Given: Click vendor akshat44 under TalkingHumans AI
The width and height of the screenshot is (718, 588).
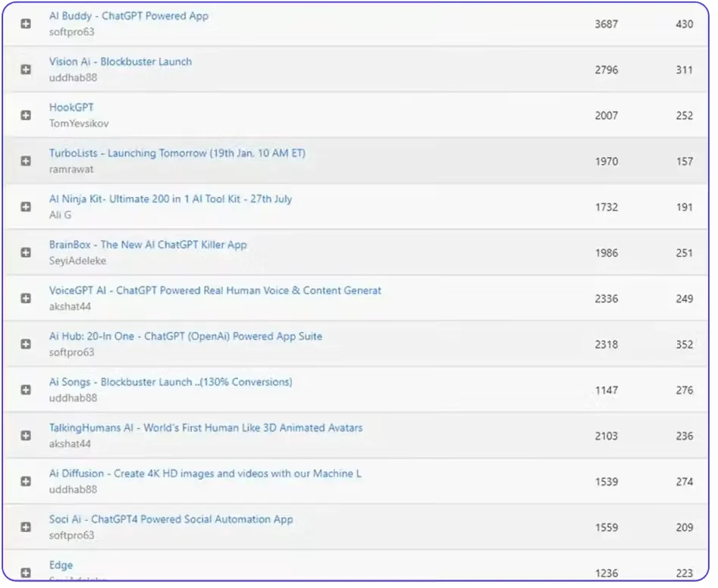Looking at the screenshot, I should (70, 444).
